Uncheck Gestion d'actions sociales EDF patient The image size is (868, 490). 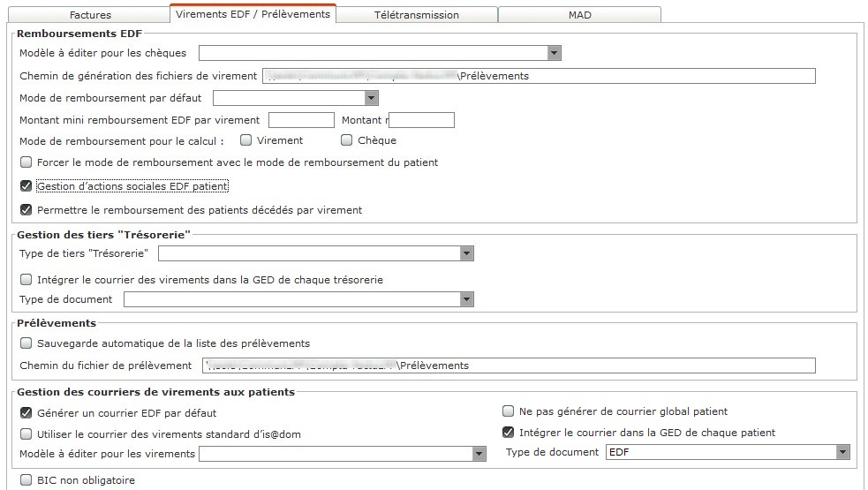click(x=26, y=186)
